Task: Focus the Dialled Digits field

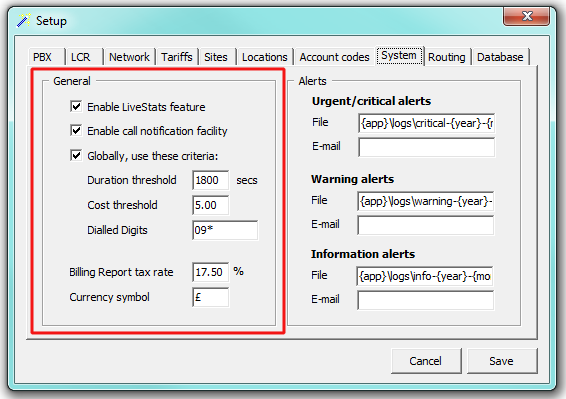Action: coord(225,230)
